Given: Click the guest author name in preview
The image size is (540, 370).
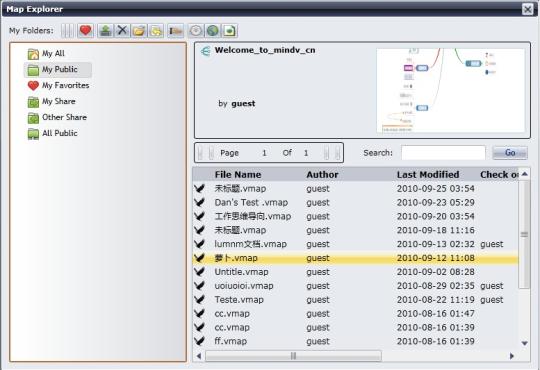Looking at the screenshot, I should pos(243,104).
